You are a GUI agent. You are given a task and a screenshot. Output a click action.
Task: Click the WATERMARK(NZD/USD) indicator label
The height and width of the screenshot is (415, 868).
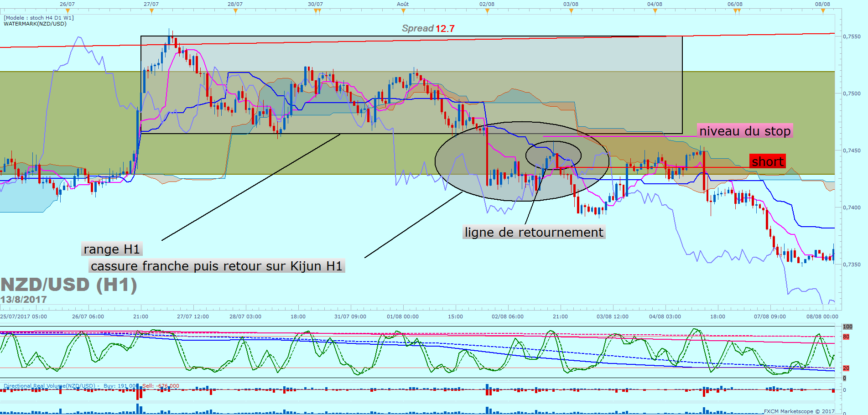click(x=35, y=24)
